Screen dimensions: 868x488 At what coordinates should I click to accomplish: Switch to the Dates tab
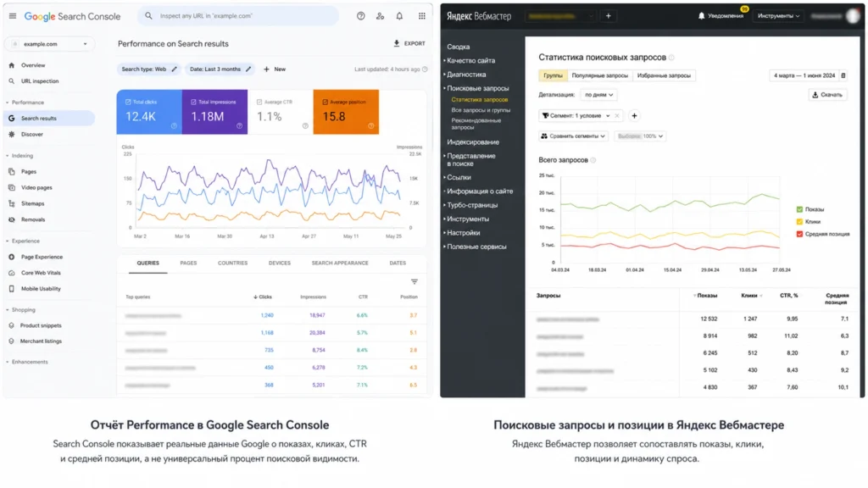[x=398, y=263]
